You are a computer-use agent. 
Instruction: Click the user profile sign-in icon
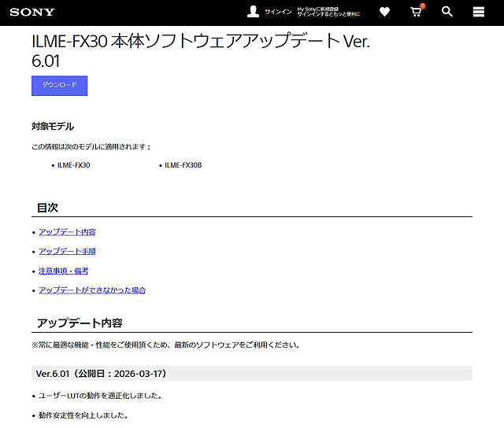pos(253,12)
